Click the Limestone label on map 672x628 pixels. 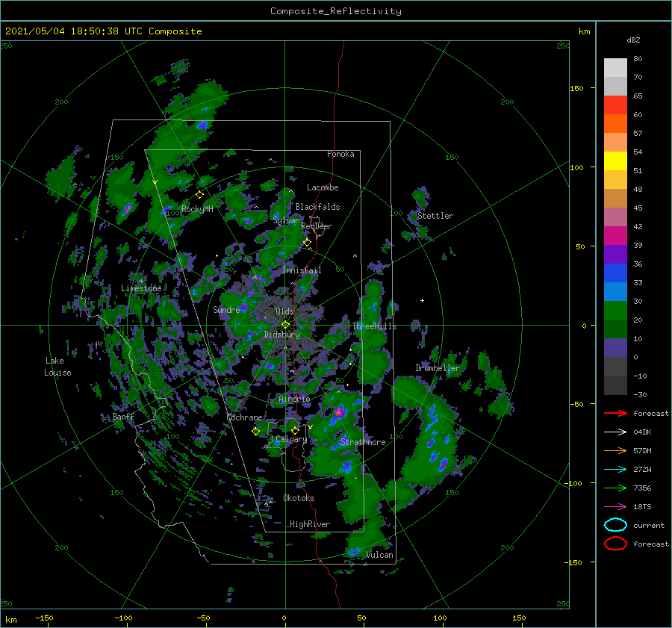(x=141, y=288)
